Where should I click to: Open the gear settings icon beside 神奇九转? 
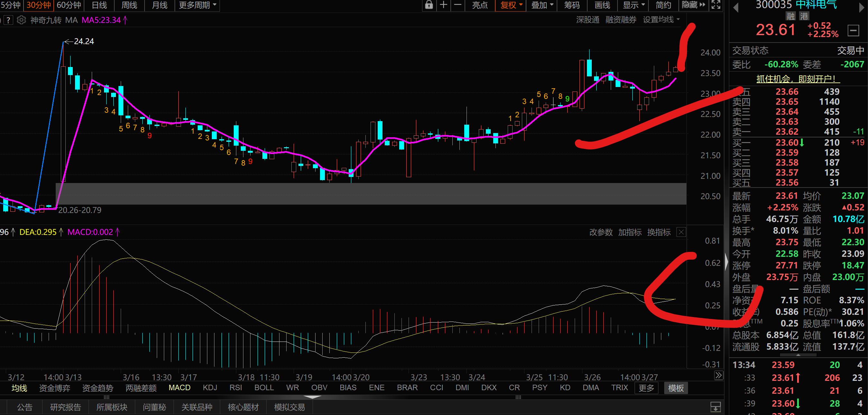(x=21, y=20)
